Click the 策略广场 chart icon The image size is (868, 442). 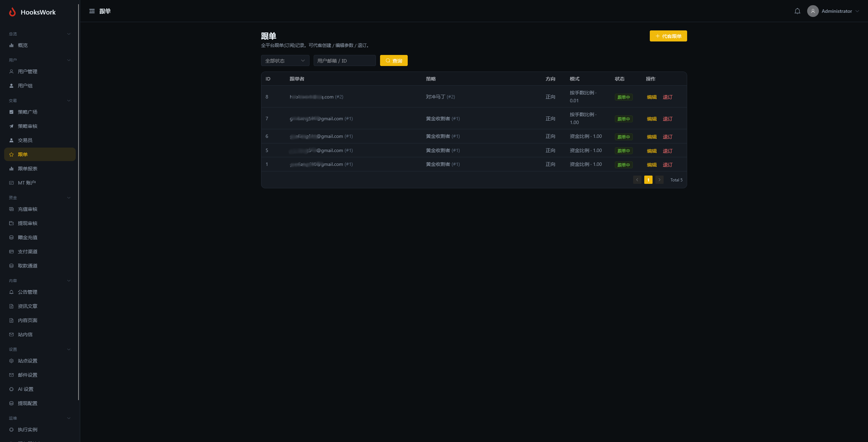11,112
